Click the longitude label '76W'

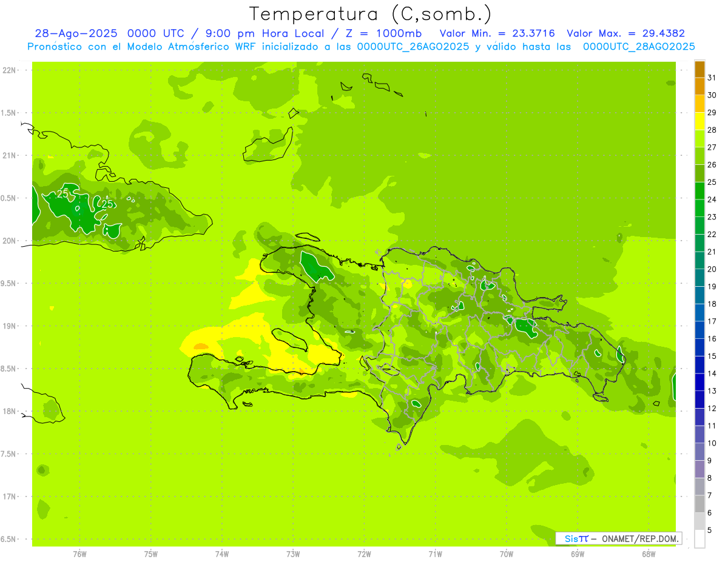[x=79, y=554]
